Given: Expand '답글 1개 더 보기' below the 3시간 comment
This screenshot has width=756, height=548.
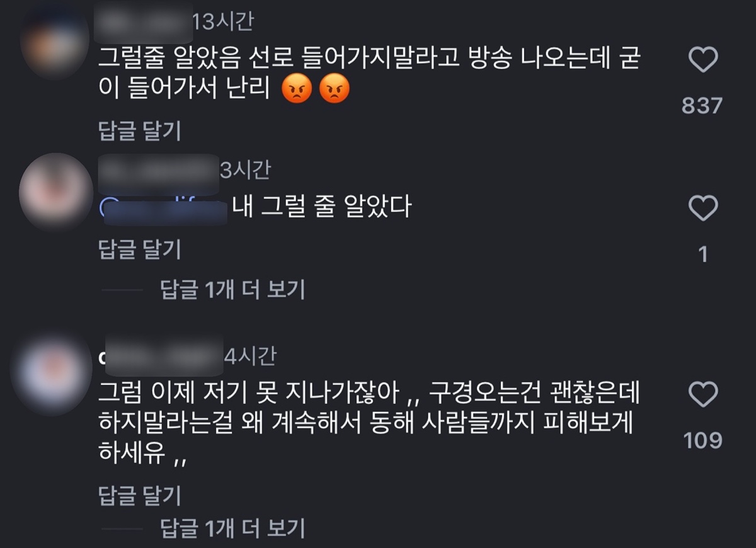Looking at the screenshot, I should coord(232,290).
